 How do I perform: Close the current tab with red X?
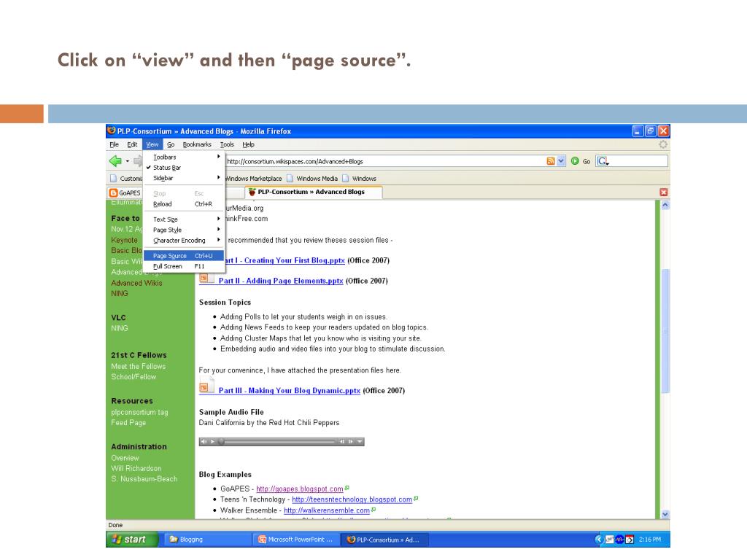pyautogui.click(x=663, y=192)
